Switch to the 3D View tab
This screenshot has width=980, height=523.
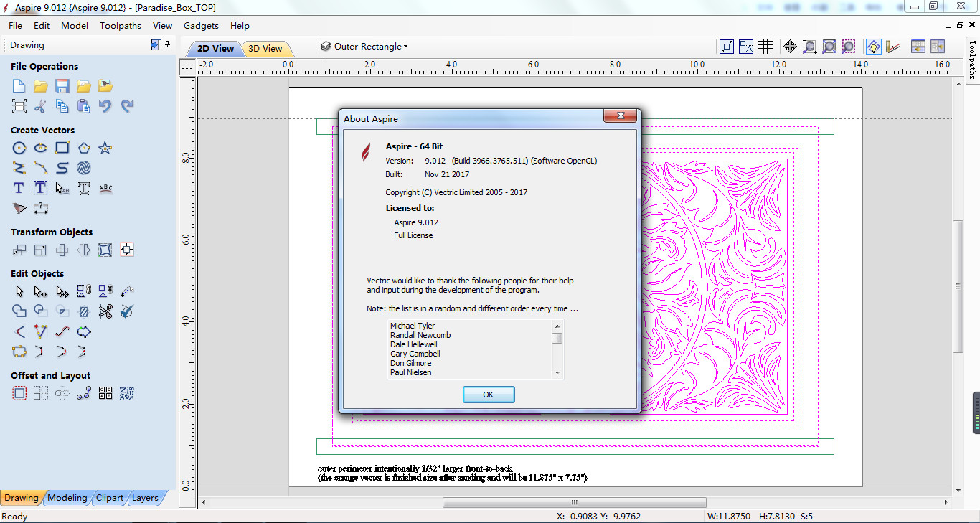coord(265,49)
